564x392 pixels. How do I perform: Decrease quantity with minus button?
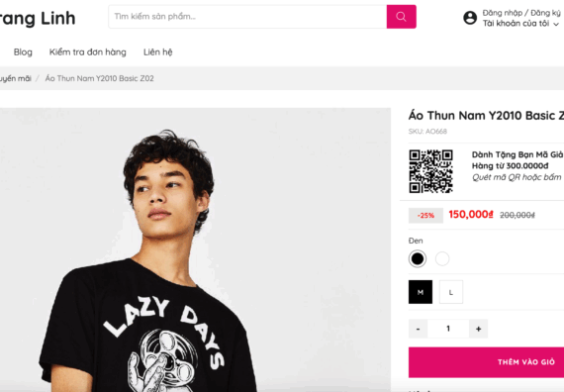tap(418, 329)
